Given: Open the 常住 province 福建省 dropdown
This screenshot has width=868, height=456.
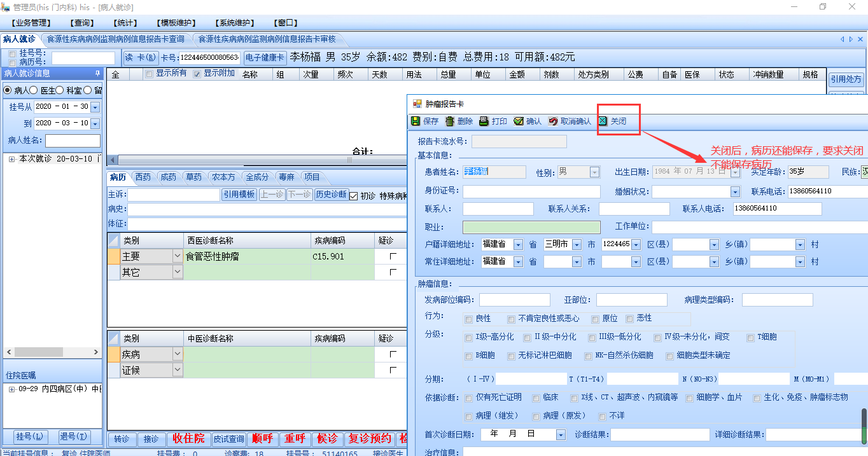Looking at the screenshot, I should (x=518, y=261).
